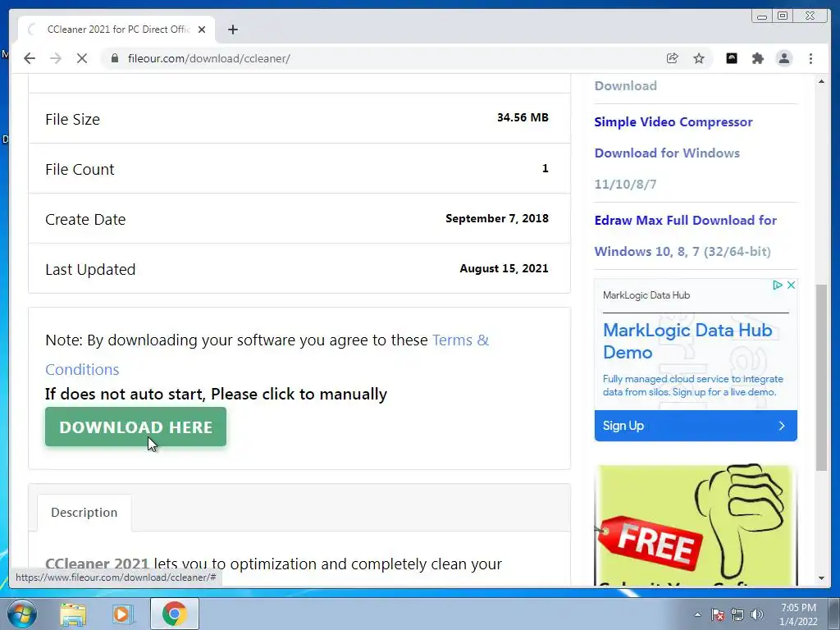
Task: Click the taskbar clock showing 7:05 PM
Action: [798, 614]
